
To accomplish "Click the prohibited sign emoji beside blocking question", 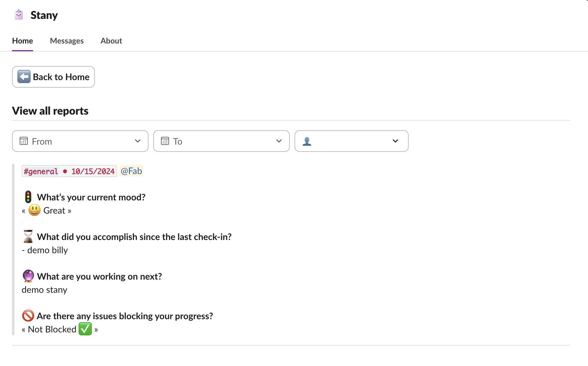I will 28,316.
